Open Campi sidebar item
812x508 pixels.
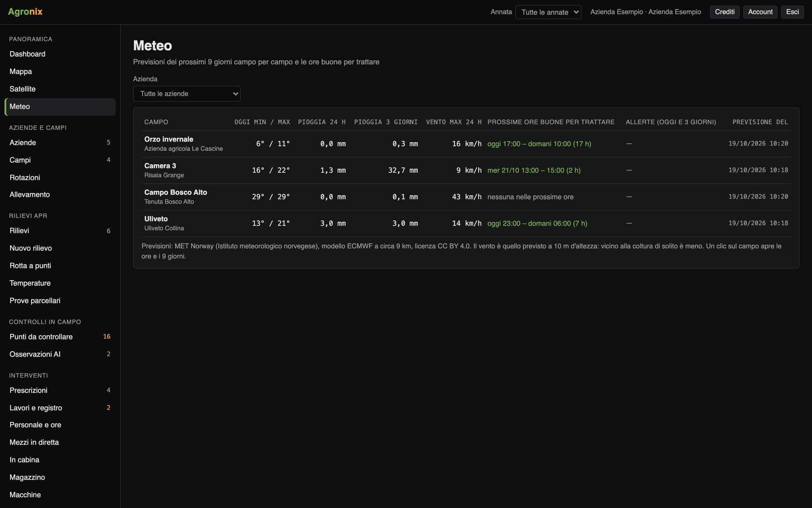tap(60, 160)
